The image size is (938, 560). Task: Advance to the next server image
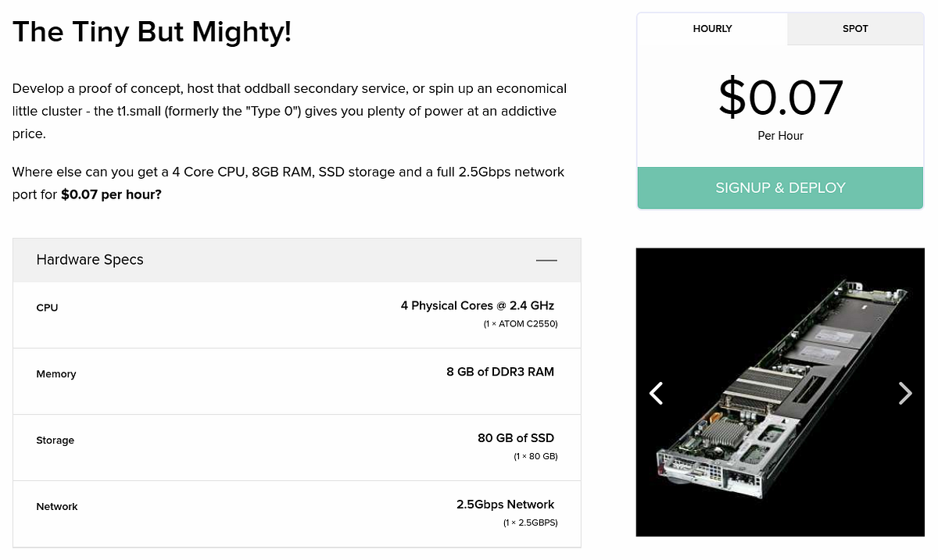coord(904,393)
